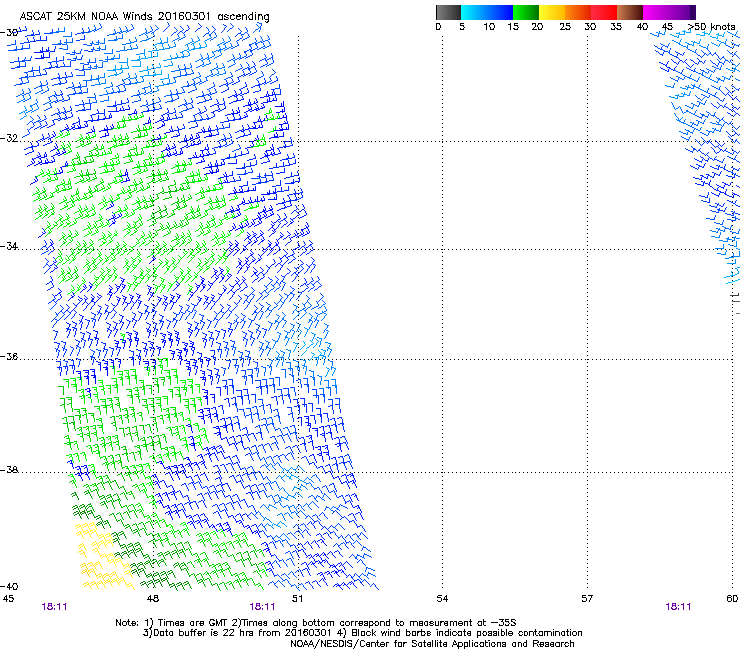Click the '45' longitude axis label
Image resolution: width=740 pixels, height=650 pixels.
[8, 599]
